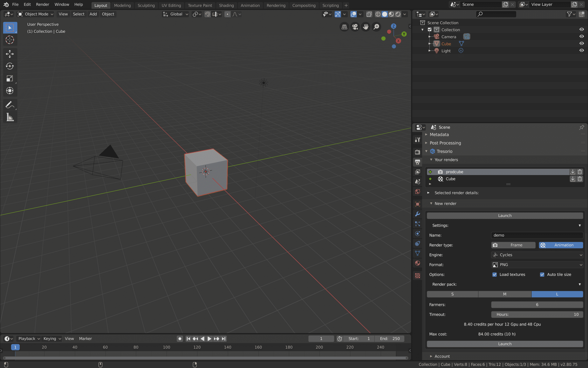Choose the S render pack
Image resolution: width=588 pixels, height=368 pixels.
coord(452,294)
